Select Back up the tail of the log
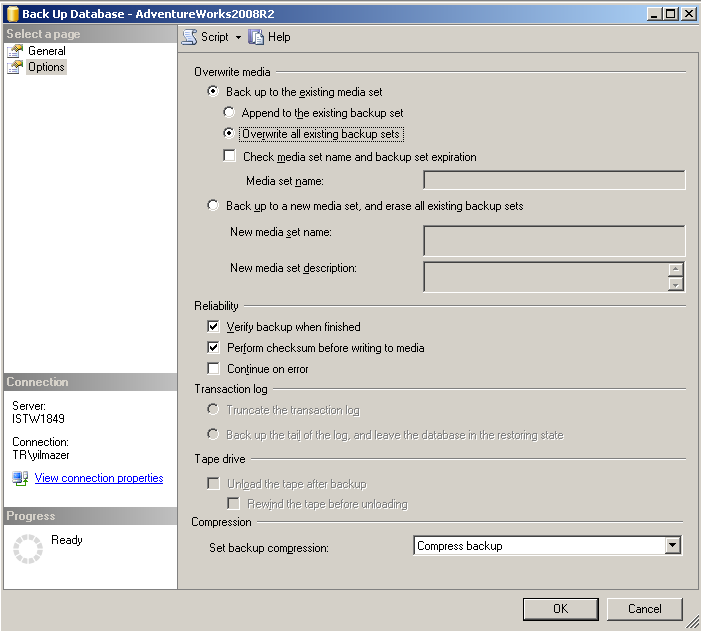The width and height of the screenshot is (701, 631). coord(213,434)
